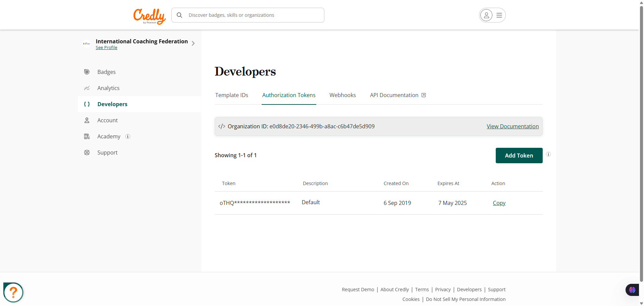Viewport: 644px width, 306px height.
Task: Switch to the Template IDs tab
Action: click(x=232, y=95)
